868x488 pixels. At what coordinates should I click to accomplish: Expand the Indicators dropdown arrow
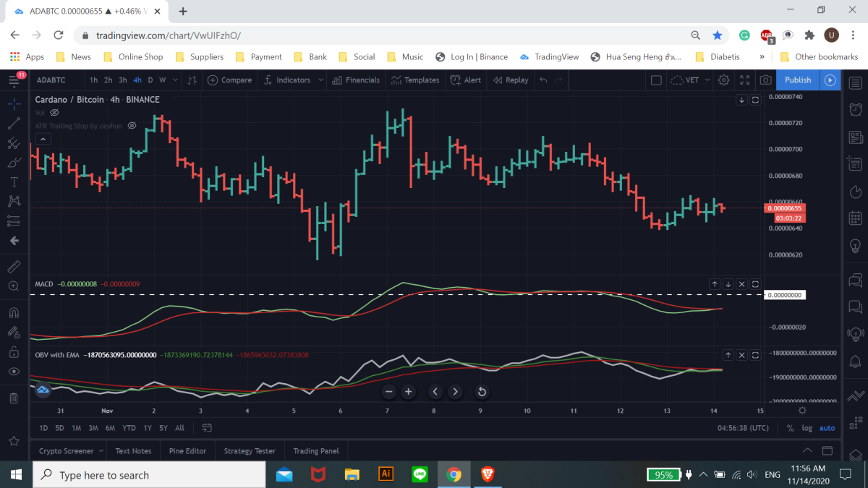point(320,80)
